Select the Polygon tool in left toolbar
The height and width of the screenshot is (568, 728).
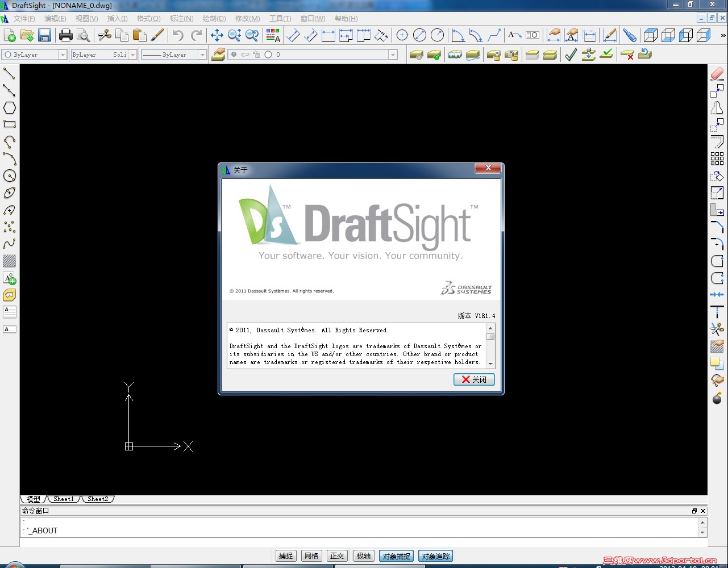tap(9, 107)
